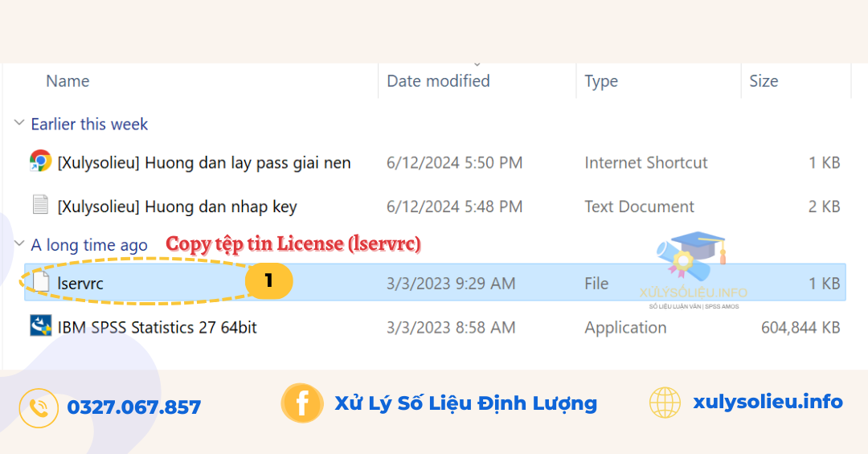Select the Earlier this week group label
Image resolution: width=868 pixels, height=454 pixels.
click(89, 124)
